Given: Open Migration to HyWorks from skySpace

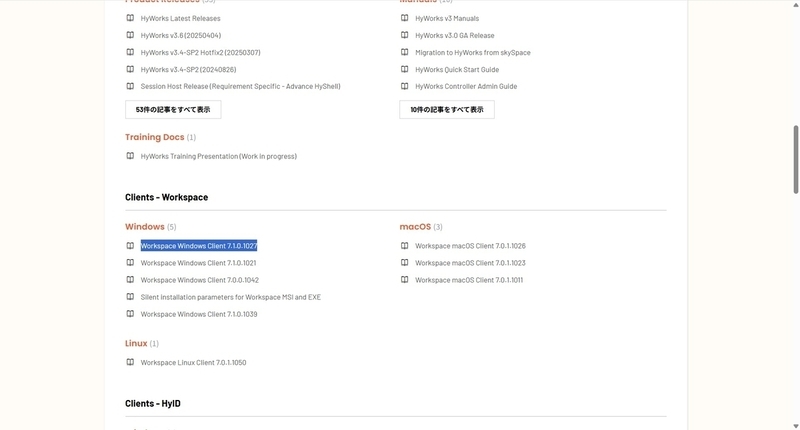Looking at the screenshot, I should (472, 53).
